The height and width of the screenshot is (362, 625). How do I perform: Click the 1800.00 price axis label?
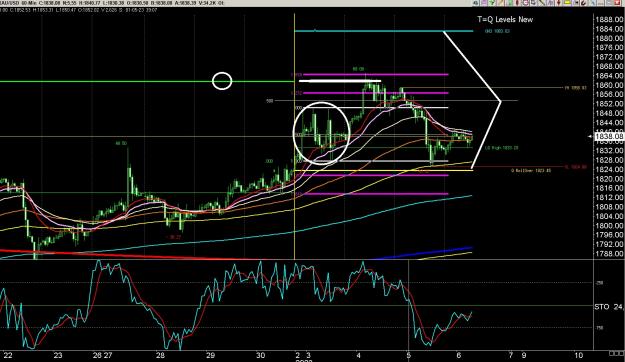609,226
